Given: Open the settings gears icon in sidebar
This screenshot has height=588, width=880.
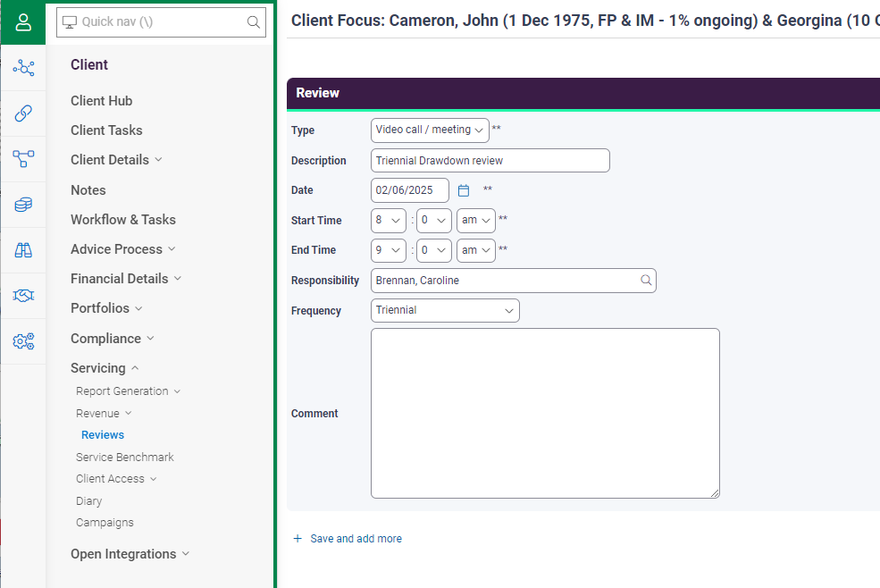Looking at the screenshot, I should point(23,340).
